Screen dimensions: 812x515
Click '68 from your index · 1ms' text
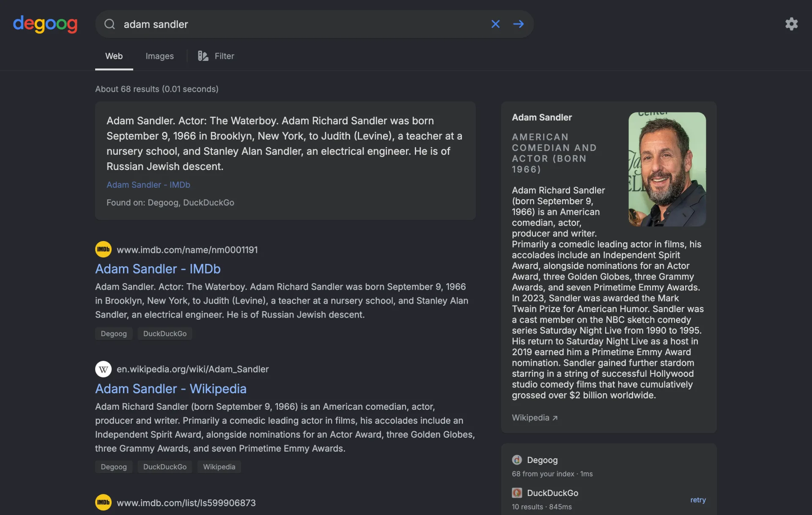[552, 474]
